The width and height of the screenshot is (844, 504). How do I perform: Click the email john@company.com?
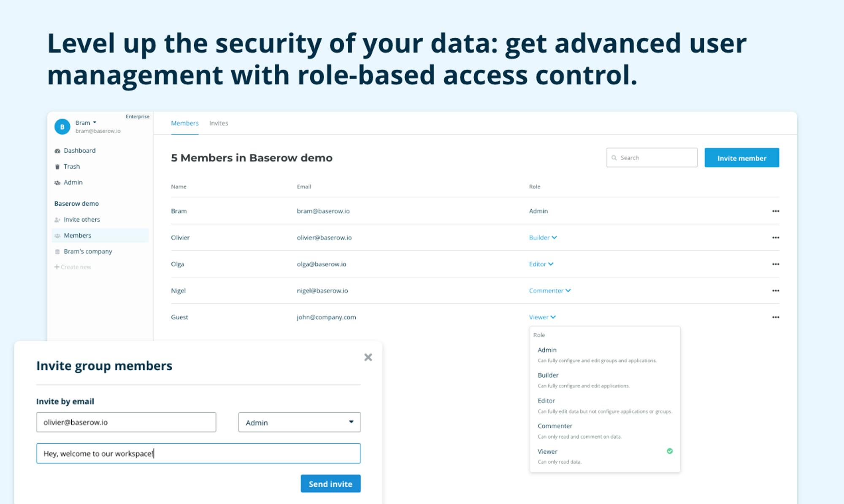tap(326, 317)
